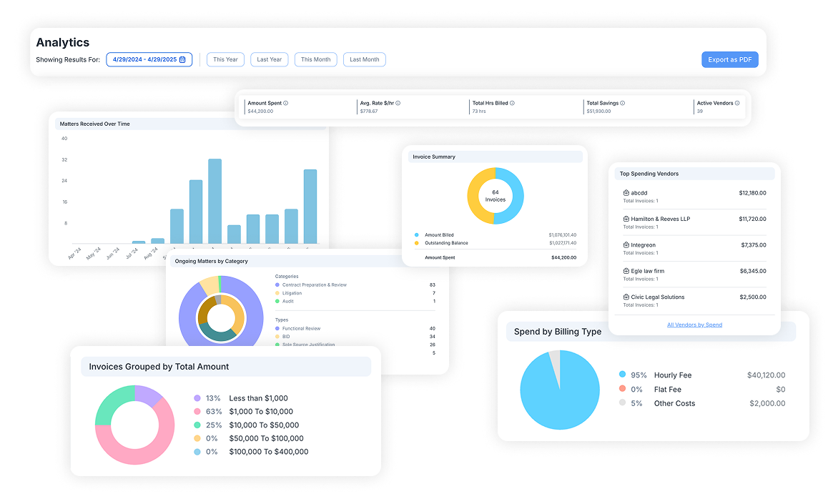Choose the This Month filter
The width and height of the screenshot is (833, 504).
(x=315, y=59)
